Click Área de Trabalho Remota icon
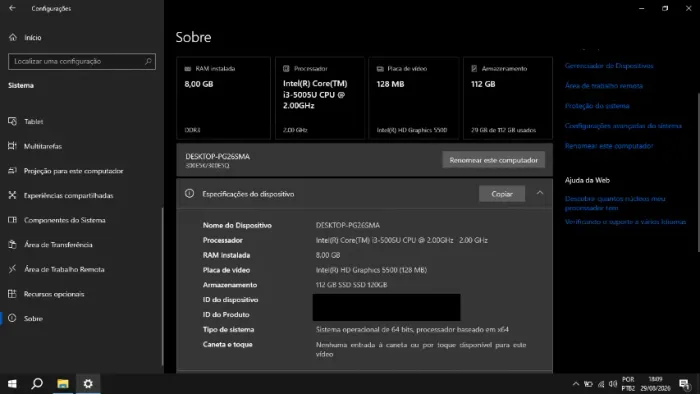 tap(12, 269)
